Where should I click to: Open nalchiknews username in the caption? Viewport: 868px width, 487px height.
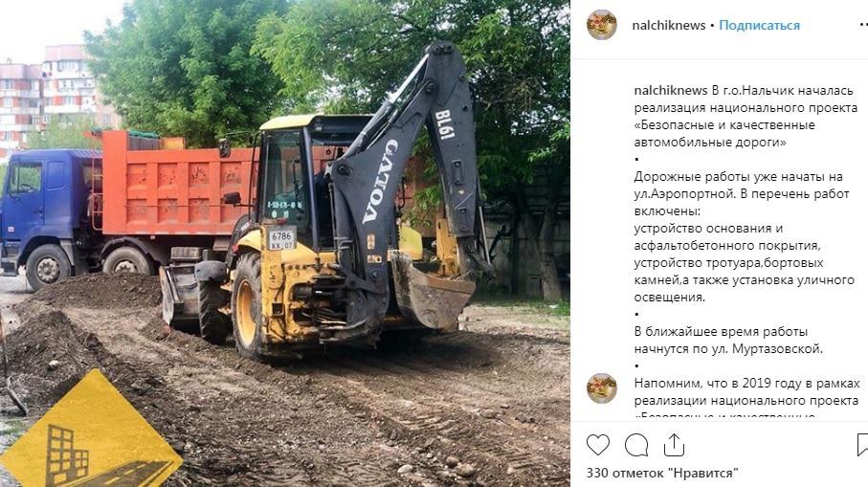[671, 90]
